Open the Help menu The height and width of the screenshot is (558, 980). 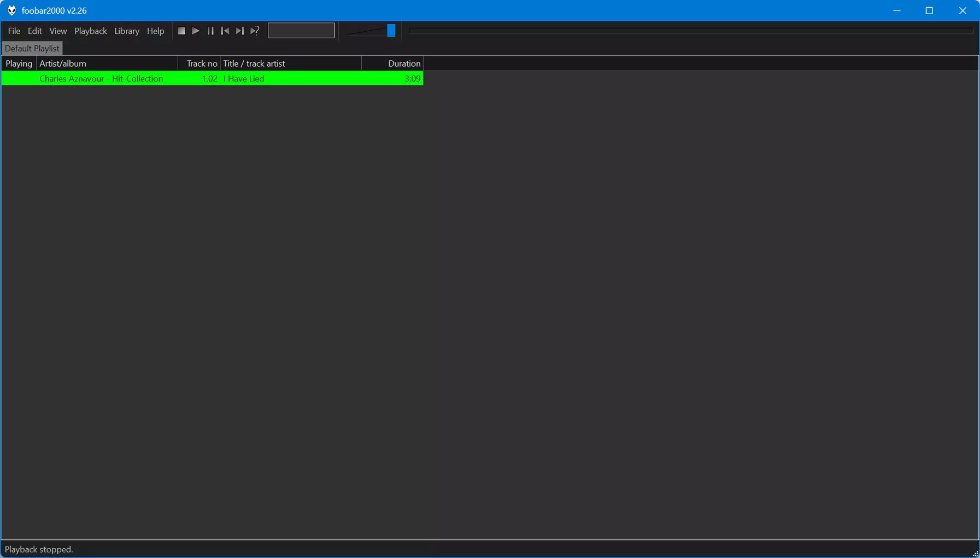156,31
